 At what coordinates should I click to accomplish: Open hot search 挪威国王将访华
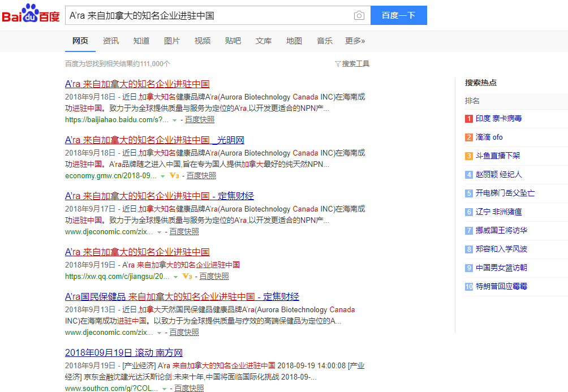[501, 230]
